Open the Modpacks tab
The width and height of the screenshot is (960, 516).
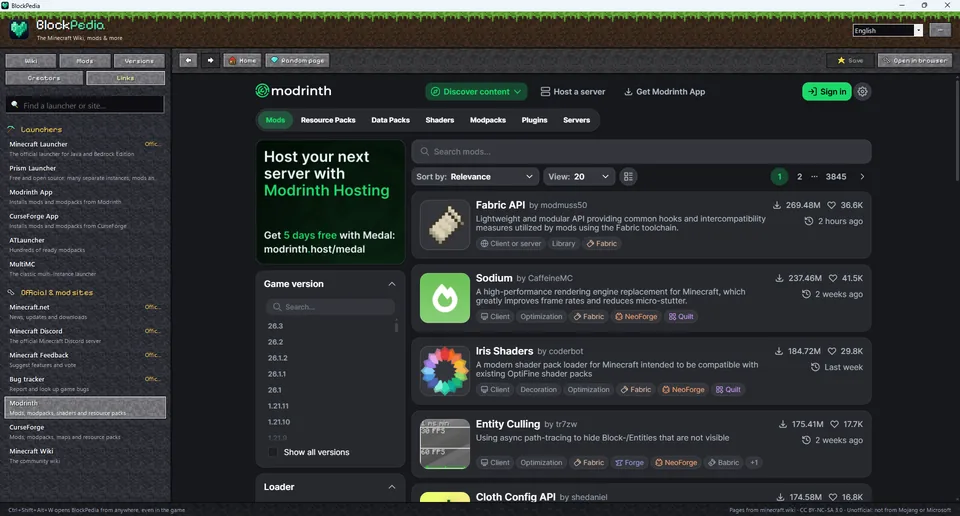coord(487,120)
